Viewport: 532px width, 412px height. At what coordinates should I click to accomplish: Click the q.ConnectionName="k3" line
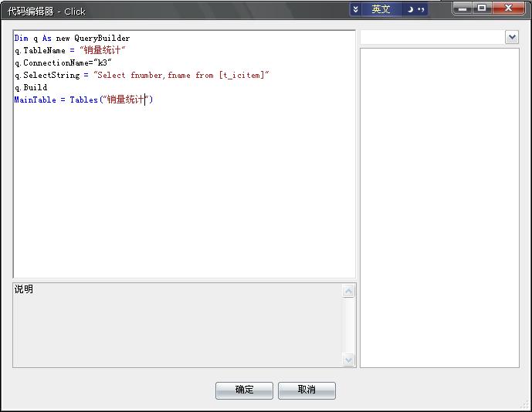click(63, 62)
